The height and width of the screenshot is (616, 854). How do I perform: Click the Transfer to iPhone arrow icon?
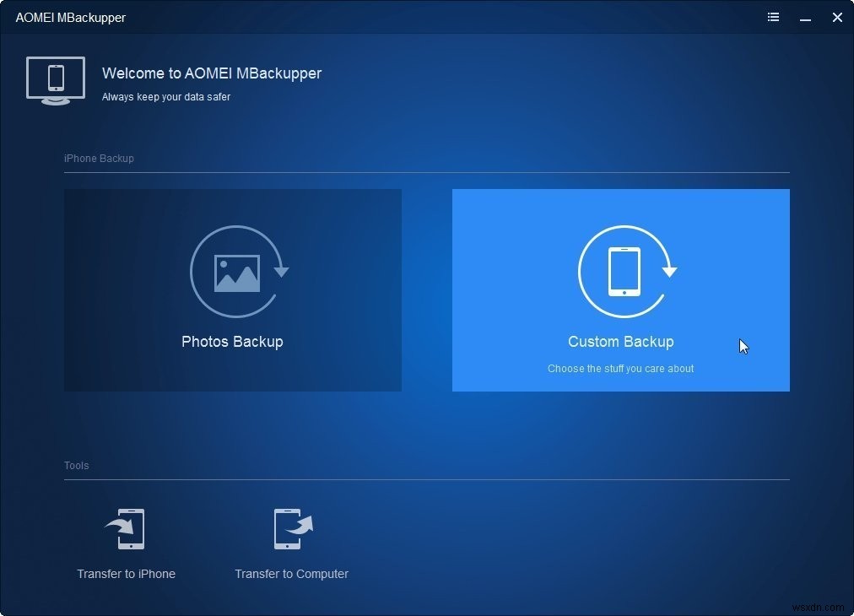coord(126,529)
